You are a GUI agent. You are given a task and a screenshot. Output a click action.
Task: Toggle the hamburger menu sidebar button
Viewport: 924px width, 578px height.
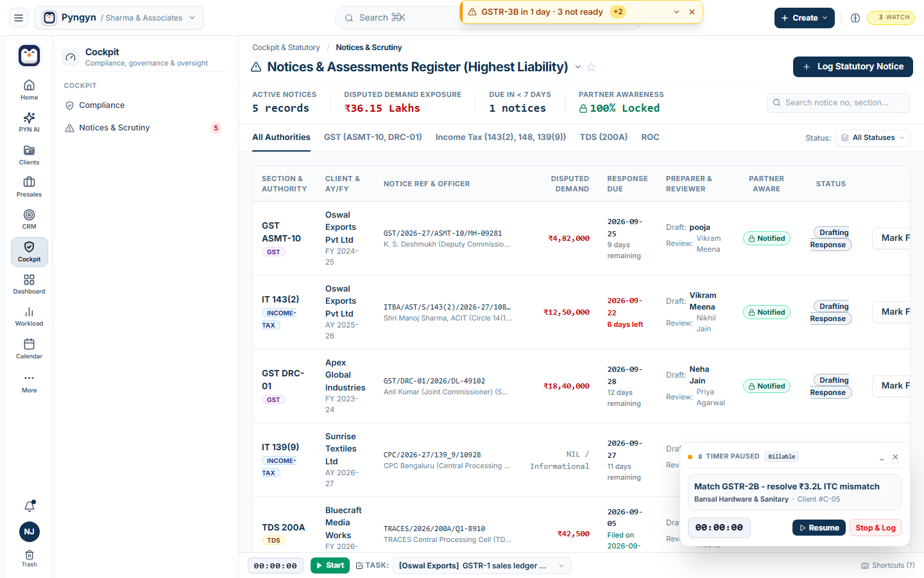point(19,18)
